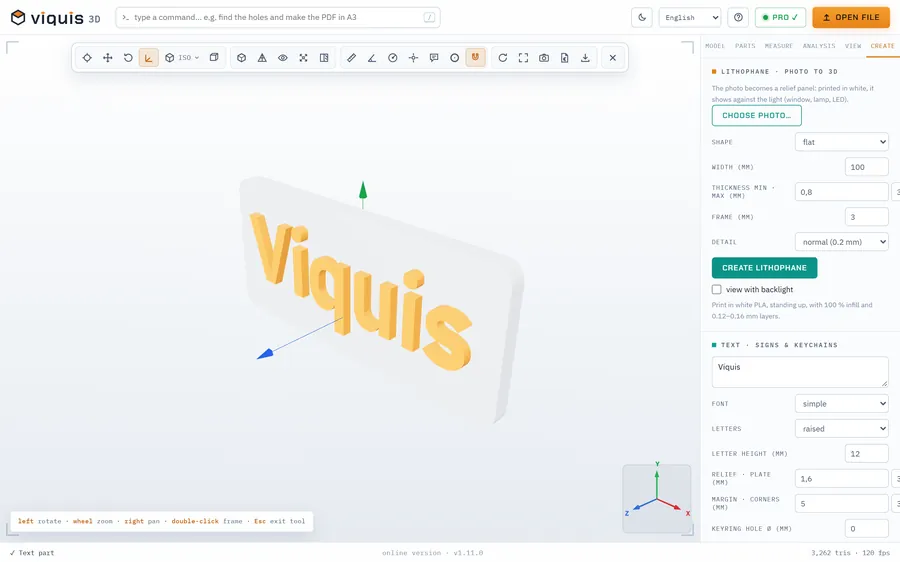900x562 pixels.
Task: Take a screenshot with the camera icon
Action: (x=544, y=57)
